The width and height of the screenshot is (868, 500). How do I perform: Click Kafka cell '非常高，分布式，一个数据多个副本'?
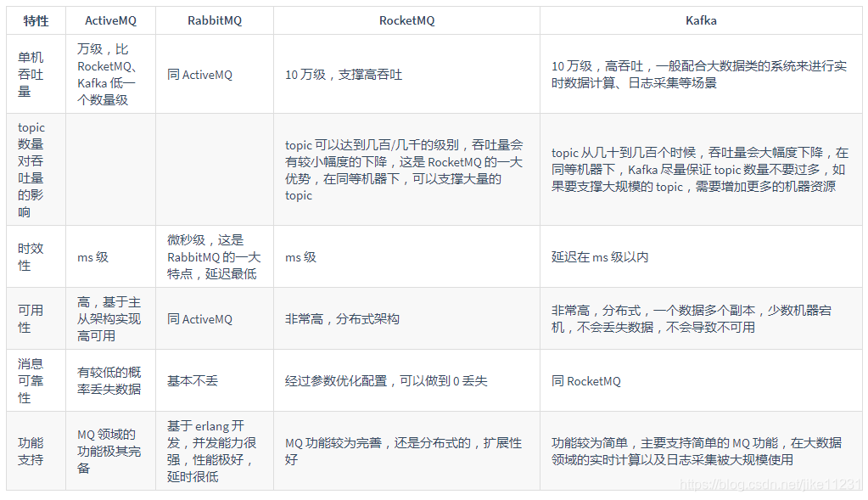point(701,318)
